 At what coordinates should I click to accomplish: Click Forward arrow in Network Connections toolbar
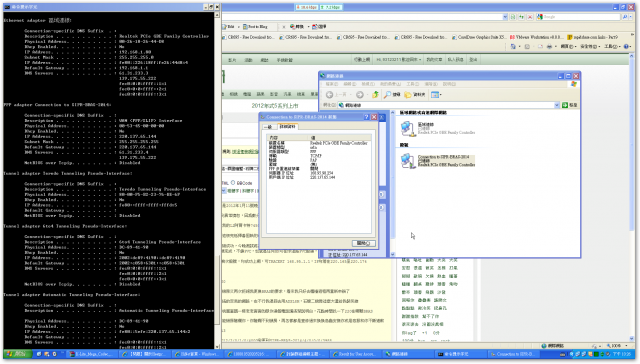coord(360,95)
